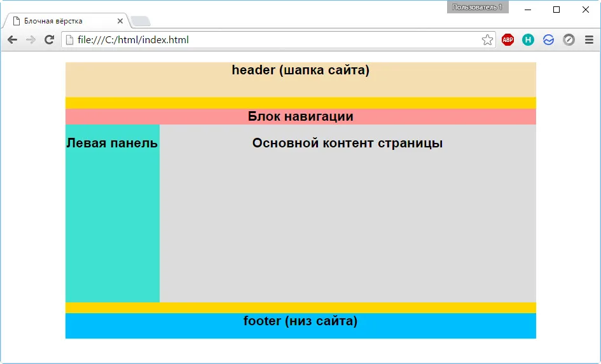
Task: Select the Блочная вёрстка tab
Action: coord(67,21)
